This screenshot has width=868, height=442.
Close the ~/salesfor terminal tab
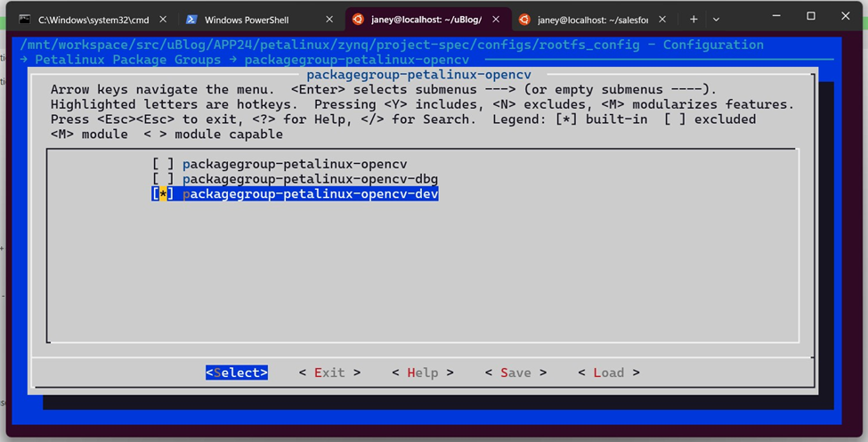(662, 20)
